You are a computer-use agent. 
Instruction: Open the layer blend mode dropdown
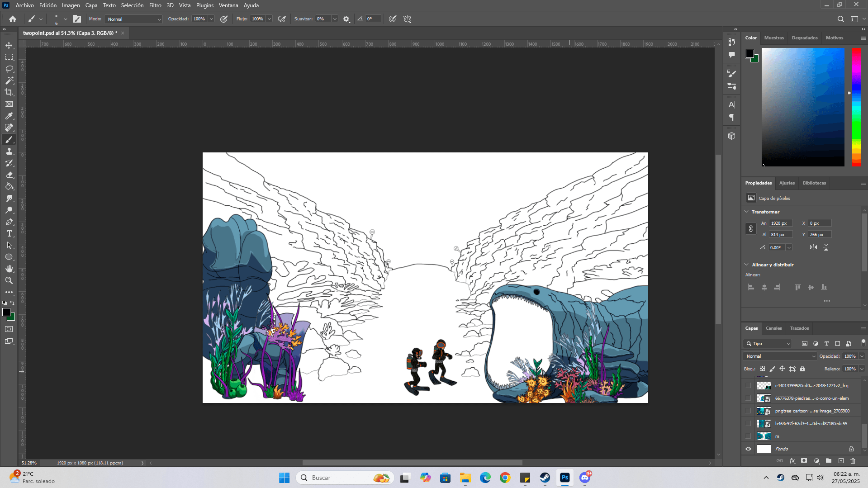pos(780,356)
